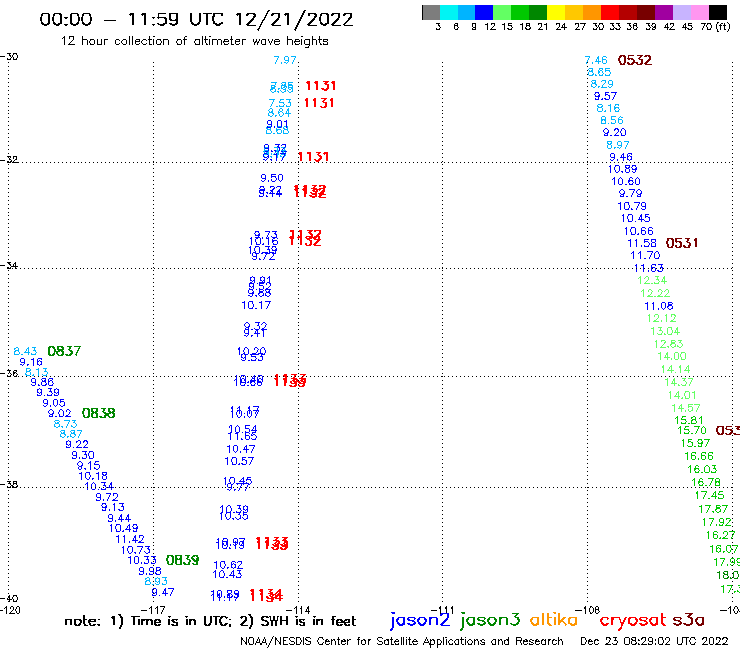Image resolution: width=740 pixels, height=650 pixels.
Task: Click the wave height value '7.97'
Action: point(285,60)
